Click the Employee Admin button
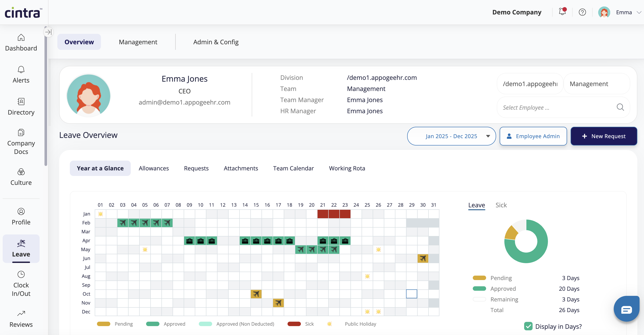The height and width of the screenshot is (335, 644). pyautogui.click(x=533, y=136)
